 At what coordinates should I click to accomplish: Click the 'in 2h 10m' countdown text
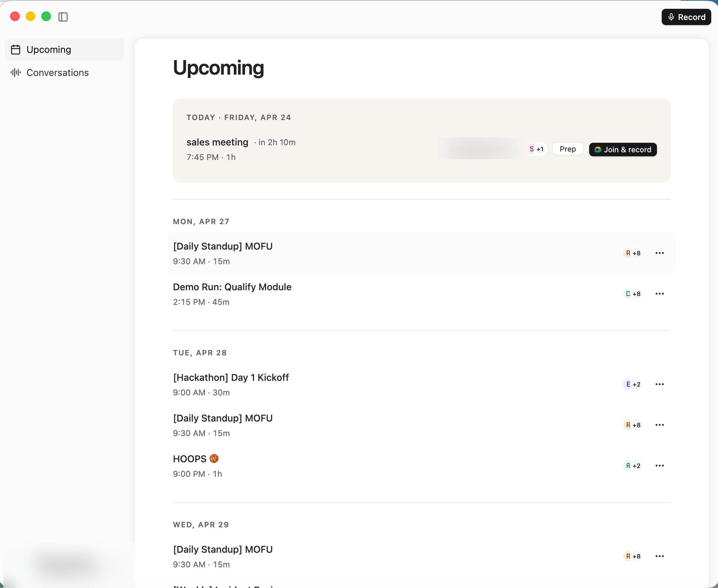click(x=277, y=142)
